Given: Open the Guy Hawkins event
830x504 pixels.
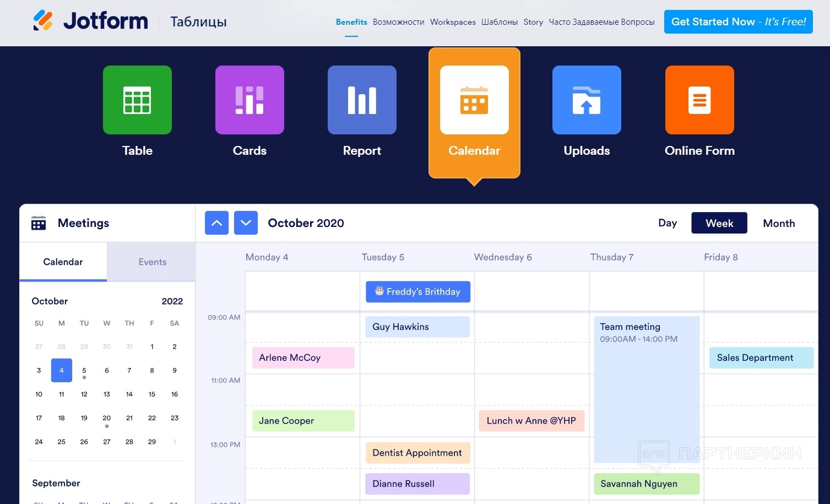Looking at the screenshot, I should click(x=417, y=327).
